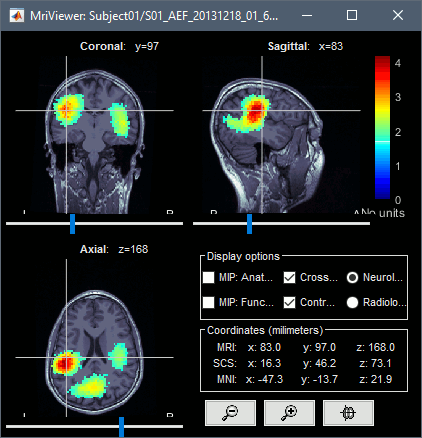Click the MRI z: 168.0 coordinate value
The height and width of the screenshot is (438, 422).
tap(375, 347)
